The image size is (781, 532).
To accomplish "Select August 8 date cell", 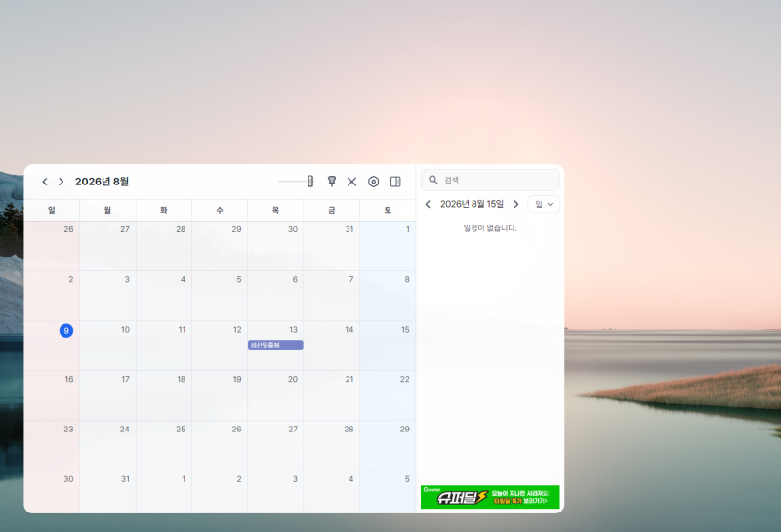I will [x=388, y=296].
